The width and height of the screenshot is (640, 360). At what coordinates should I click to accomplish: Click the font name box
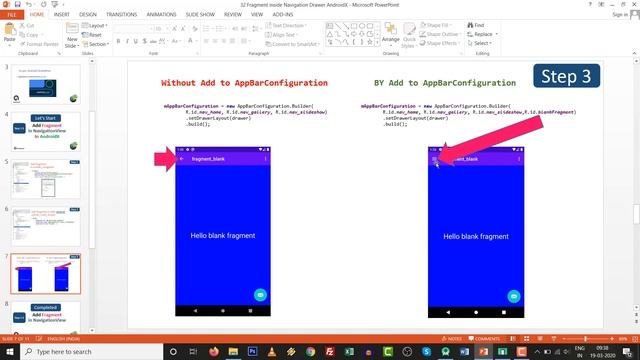coord(133,29)
